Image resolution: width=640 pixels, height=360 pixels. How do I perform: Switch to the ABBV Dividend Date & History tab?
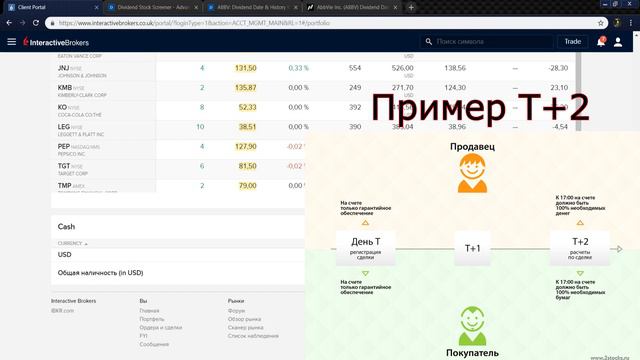pyautogui.click(x=251, y=7)
